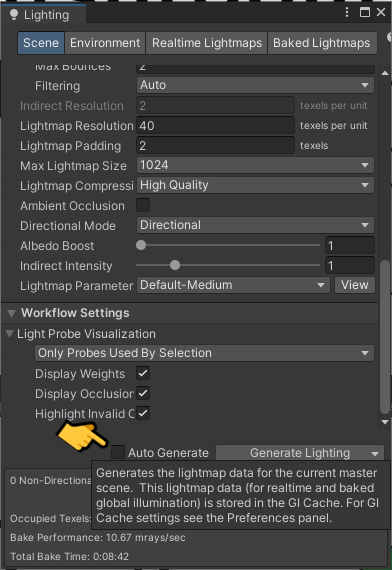The image size is (392, 570).
Task: Click the Max Lightmap Size label
Action: tap(73, 166)
